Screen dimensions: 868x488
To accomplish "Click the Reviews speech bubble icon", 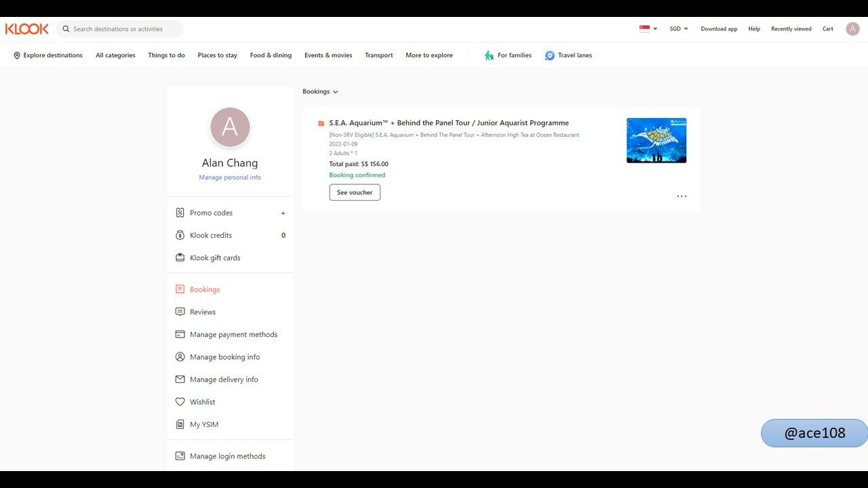I will [180, 312].
